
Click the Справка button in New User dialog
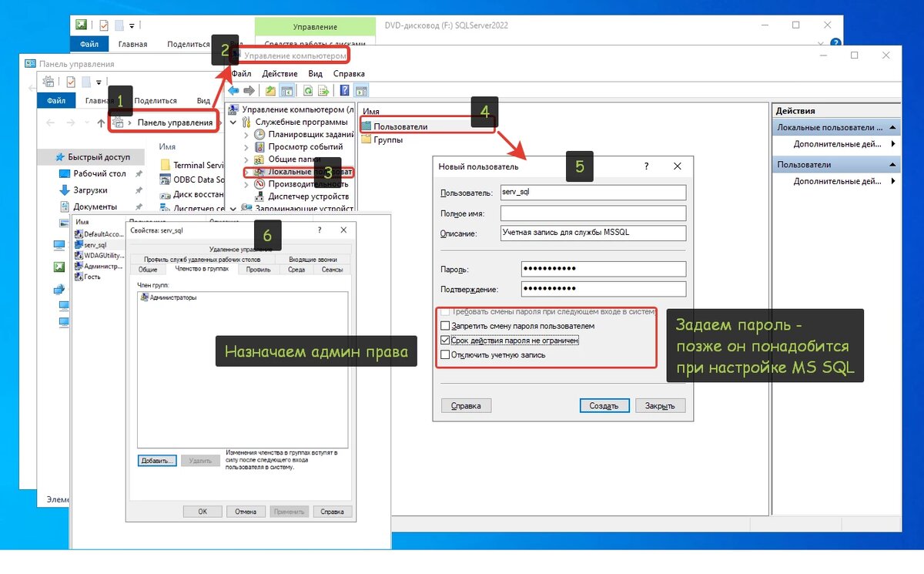(x=466, y=406)
